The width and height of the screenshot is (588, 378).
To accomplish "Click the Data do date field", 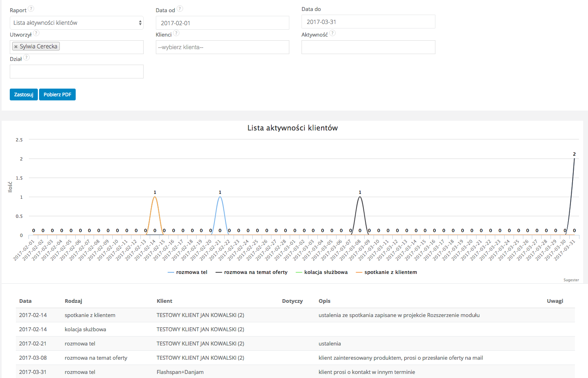I will click(368, 22).
